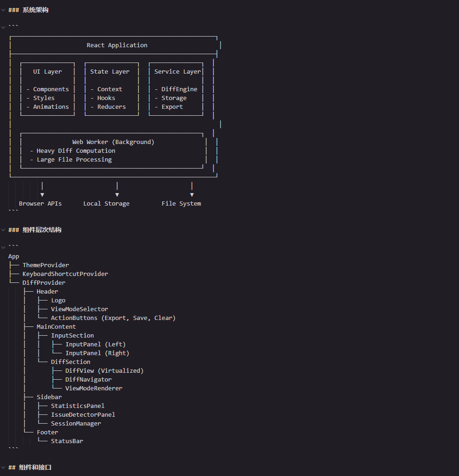Click the Web Worker (Background) text

113,142
